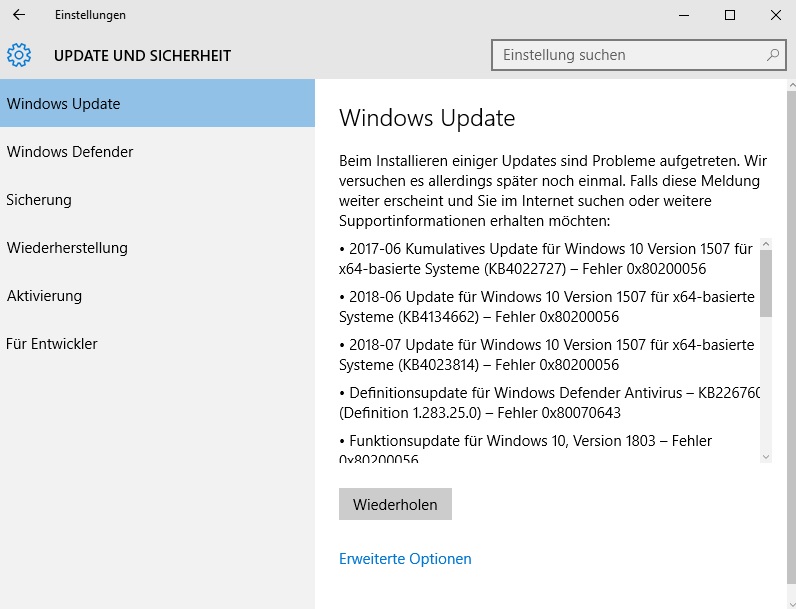Click the Wiederholen button
This screenshot has width=796, height=609.
tap(395, 504)
